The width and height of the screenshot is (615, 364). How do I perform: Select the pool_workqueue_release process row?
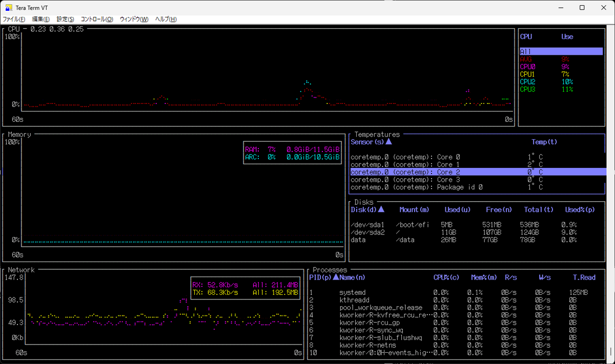[x=456, y=308]
